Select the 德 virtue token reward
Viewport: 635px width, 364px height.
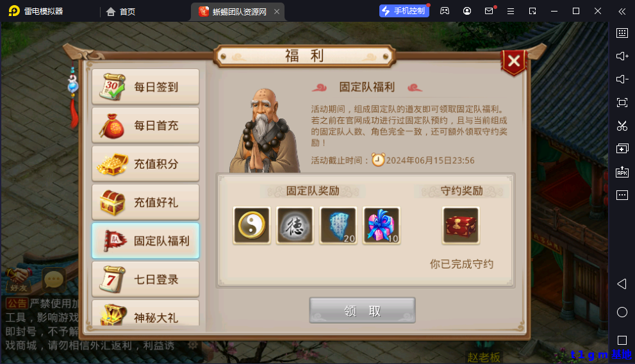(295, 226)
